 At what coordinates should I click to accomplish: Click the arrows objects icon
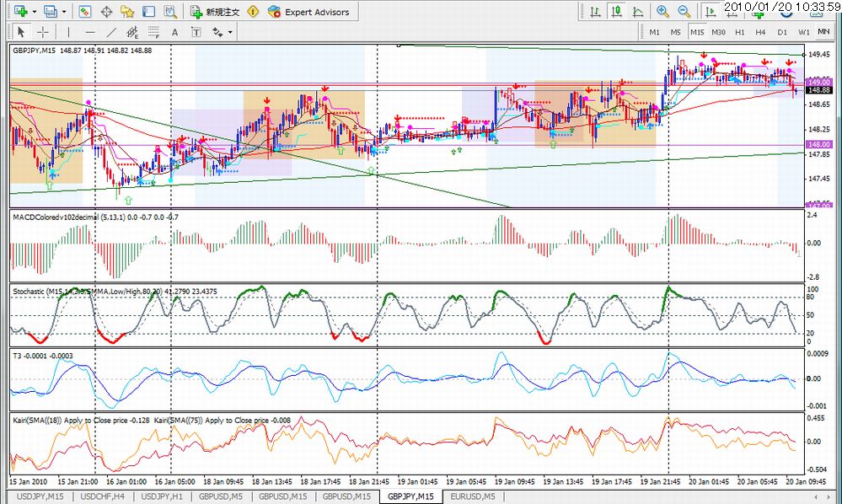click(x=217, y=32)
